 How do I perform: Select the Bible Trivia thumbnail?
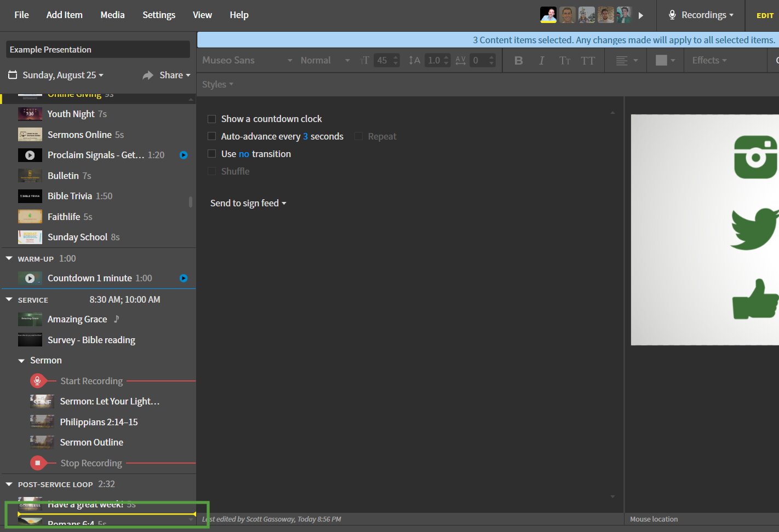pyautogui.click(x=30, y=196)
